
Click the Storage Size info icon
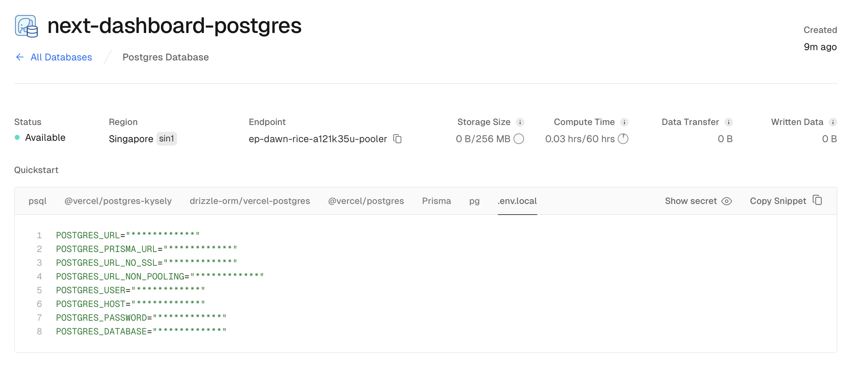coord(520,122)
